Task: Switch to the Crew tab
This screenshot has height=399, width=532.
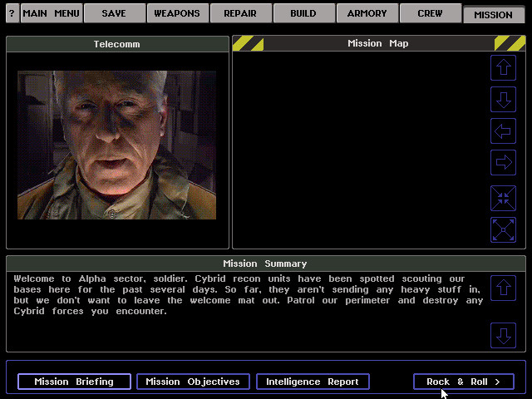Action: tap(431, 13)
